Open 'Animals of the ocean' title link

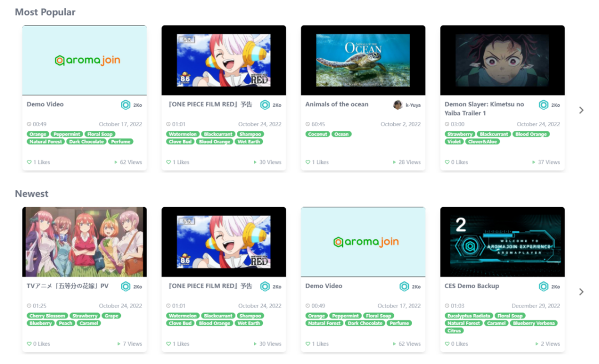pos(337,104)
